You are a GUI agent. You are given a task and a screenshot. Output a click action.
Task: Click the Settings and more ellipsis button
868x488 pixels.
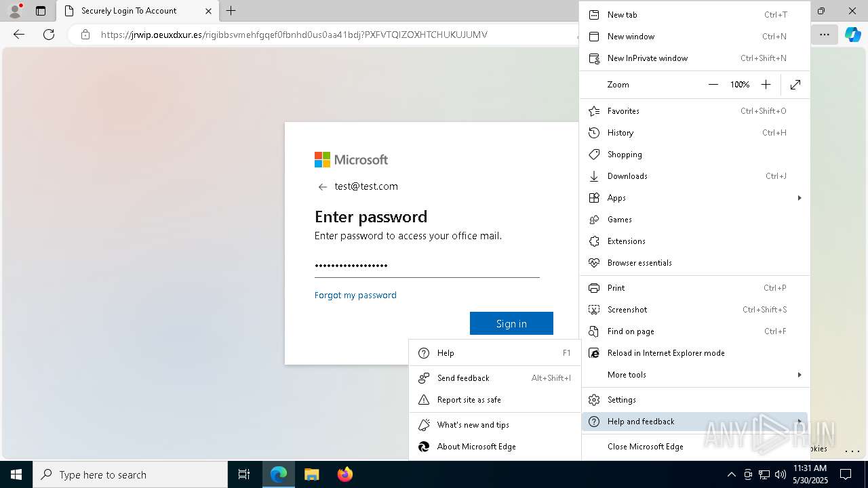click(825, 35)
